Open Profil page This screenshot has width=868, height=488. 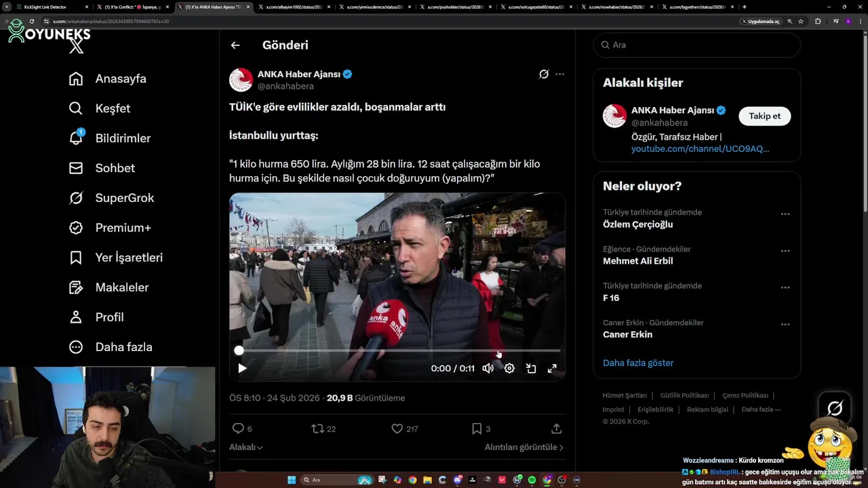tap(96, 317)
